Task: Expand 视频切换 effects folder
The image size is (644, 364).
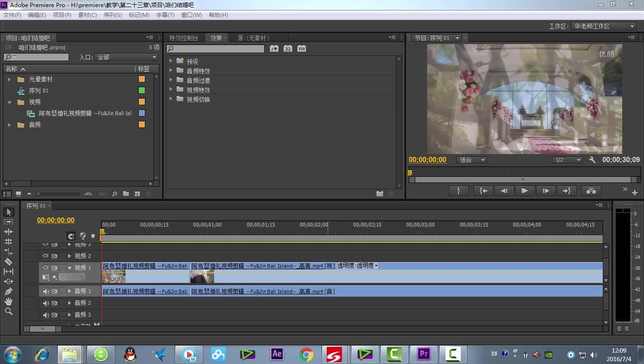Action: click(171, 99)
